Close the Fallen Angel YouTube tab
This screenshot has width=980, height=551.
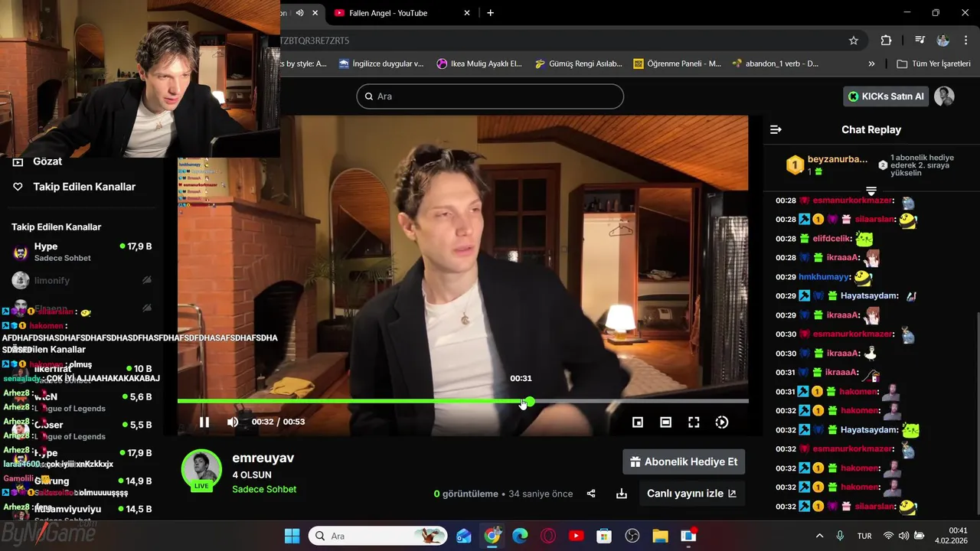coord(467,13)
